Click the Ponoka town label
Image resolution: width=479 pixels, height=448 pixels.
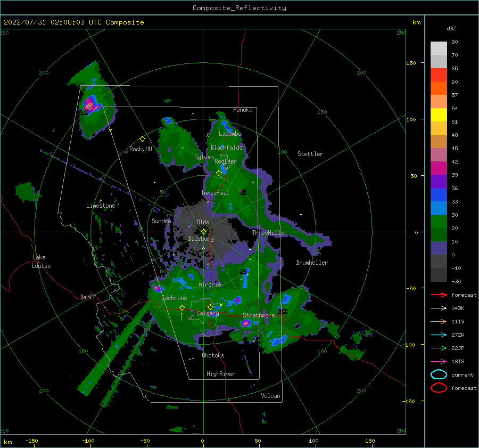243,110
